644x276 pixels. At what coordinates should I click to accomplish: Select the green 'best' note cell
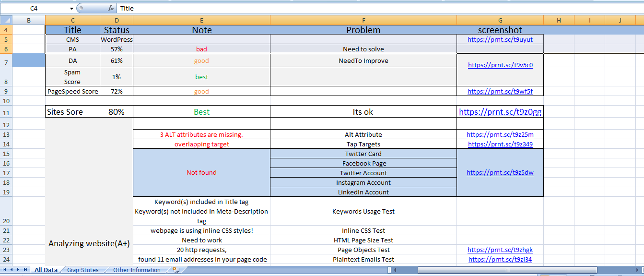tap(201, 77)
